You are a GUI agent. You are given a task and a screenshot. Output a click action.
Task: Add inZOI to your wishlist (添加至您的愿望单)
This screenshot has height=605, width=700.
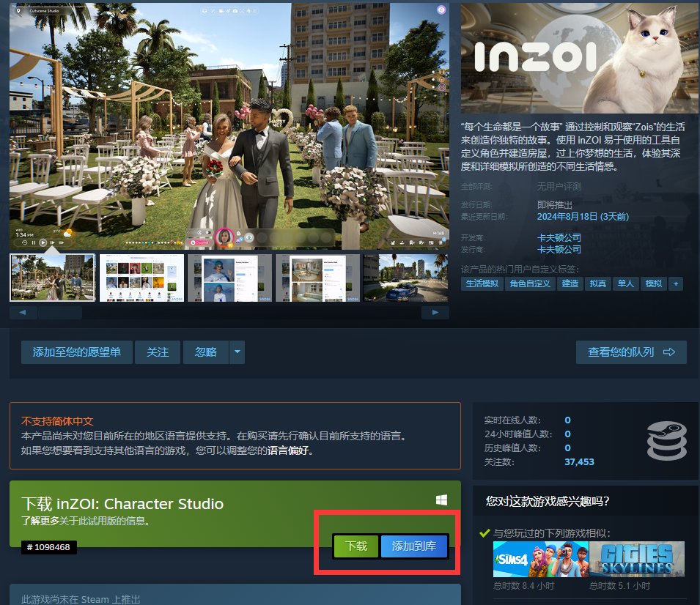pos(77,352)
